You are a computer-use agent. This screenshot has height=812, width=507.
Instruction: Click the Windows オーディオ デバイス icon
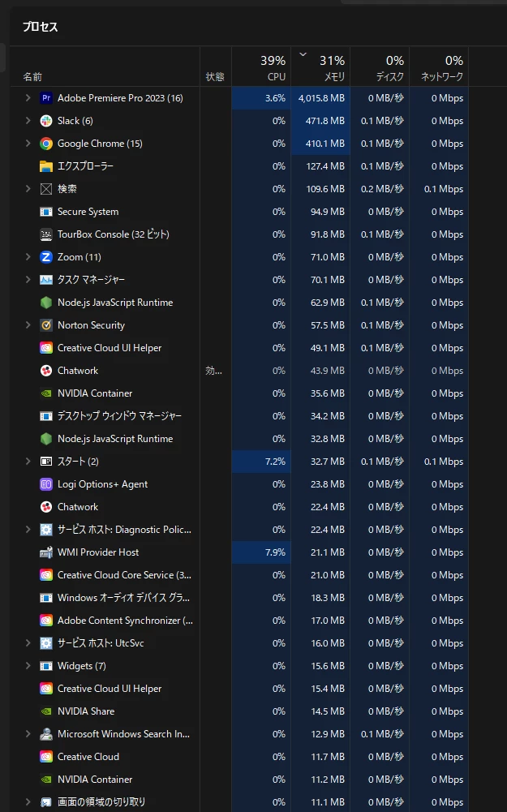click(46, 598)
